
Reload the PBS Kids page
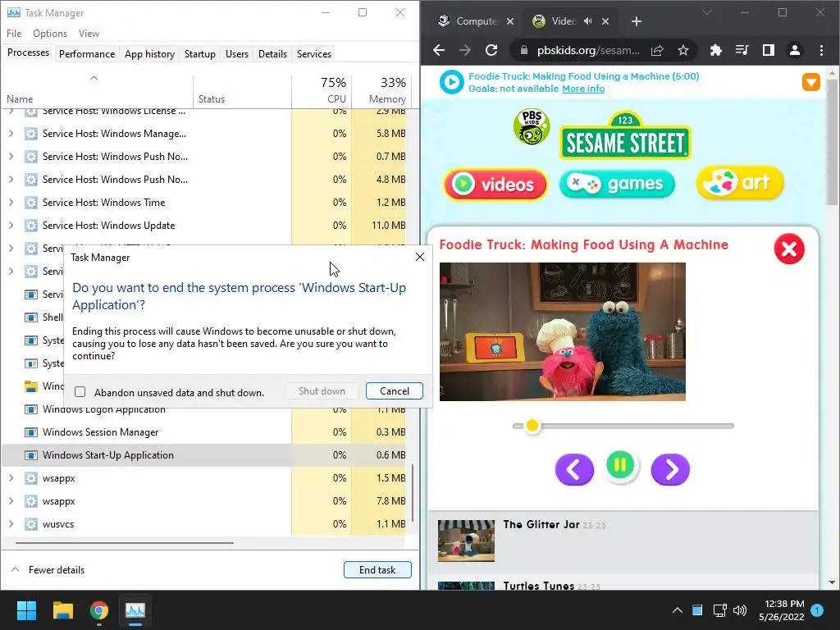[x=491, y=50]
